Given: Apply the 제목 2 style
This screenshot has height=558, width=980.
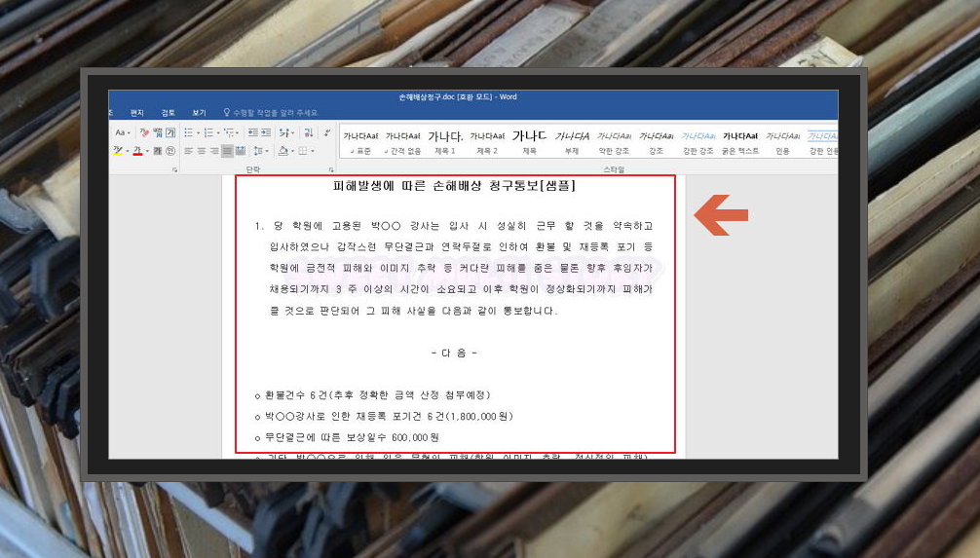Looking at the screenshot, I should pyautogui.click(x=487, y=143).
